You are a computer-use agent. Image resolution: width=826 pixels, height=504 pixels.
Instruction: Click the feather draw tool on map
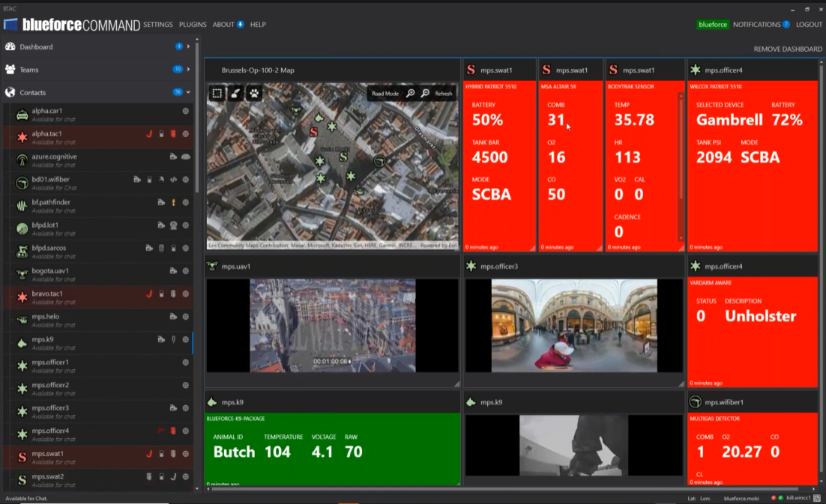click(235, 94)
